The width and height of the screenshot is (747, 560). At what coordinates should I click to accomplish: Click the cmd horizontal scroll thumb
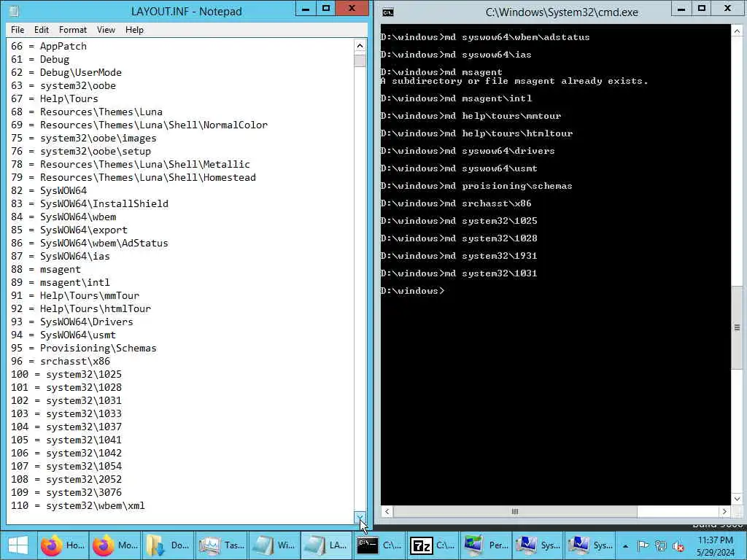pos(515,511)
